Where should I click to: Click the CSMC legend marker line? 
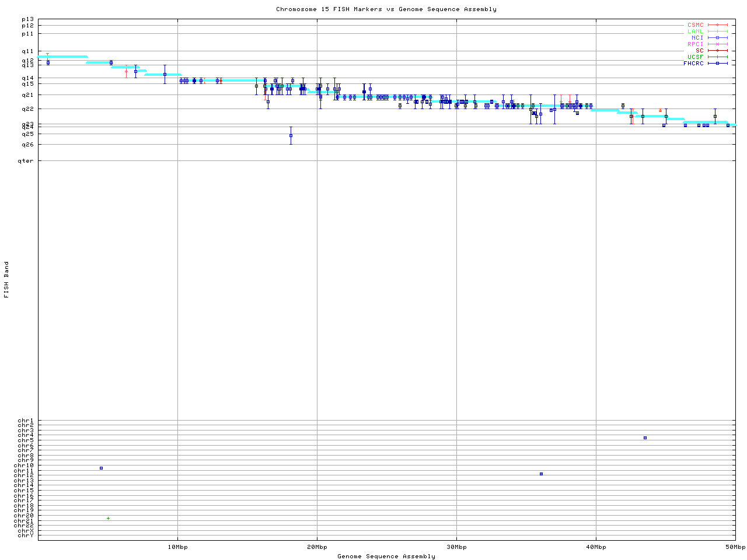pos(717,25)
